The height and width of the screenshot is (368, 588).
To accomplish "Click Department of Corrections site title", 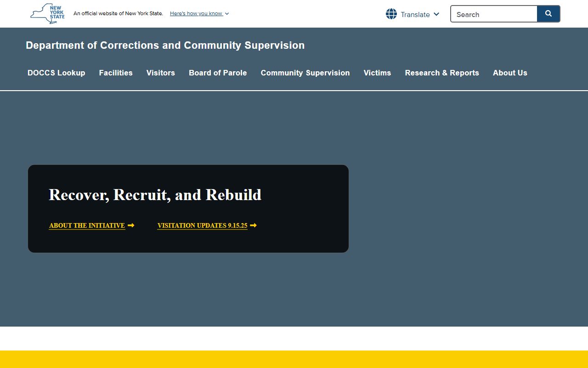I will (165, 45).
